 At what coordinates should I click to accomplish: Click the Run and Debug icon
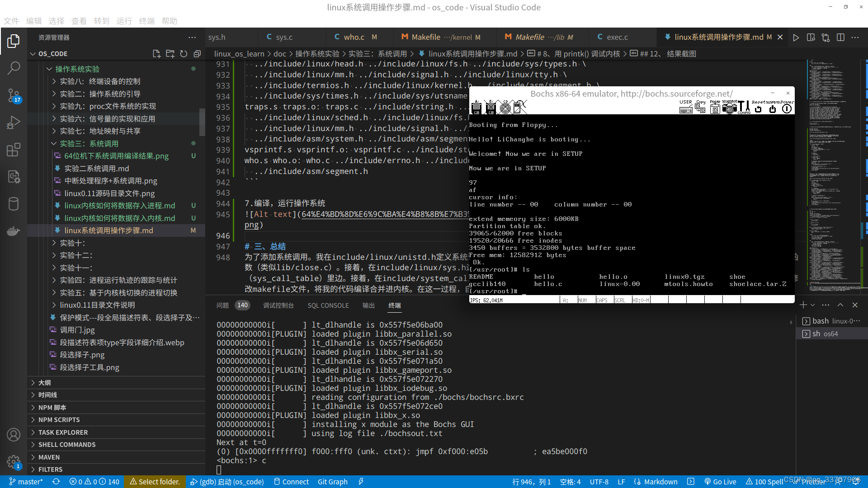(13, 123)
